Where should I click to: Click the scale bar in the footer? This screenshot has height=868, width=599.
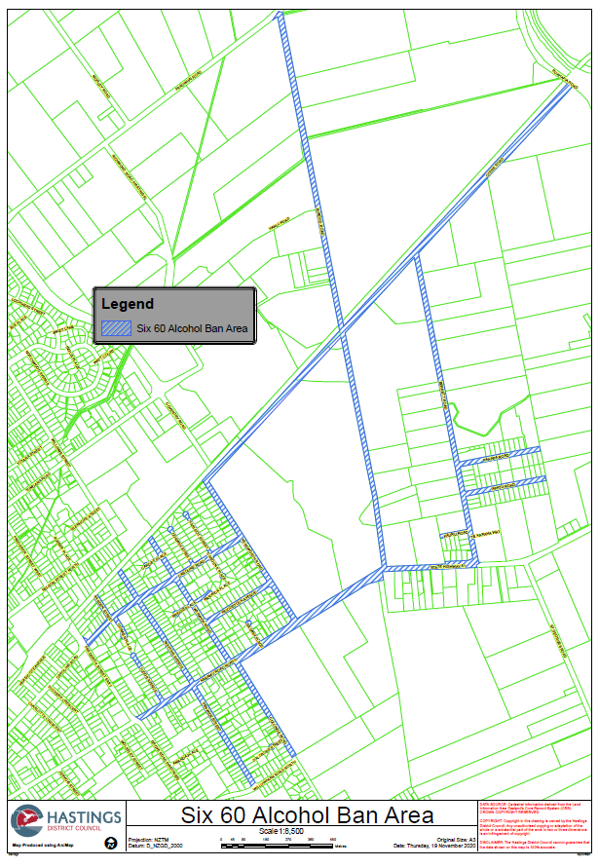click(281, 845)
